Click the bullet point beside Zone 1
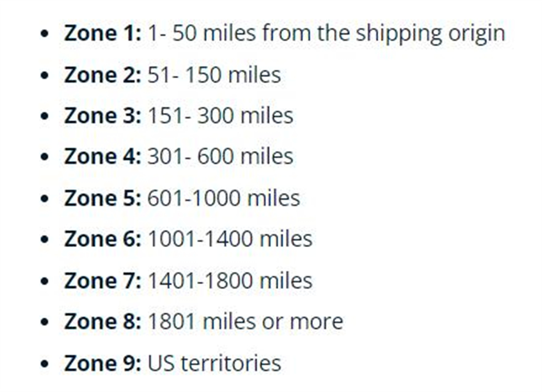Image resolution: width=542 pixels, height=392 pixels. [x=44, y=34]
